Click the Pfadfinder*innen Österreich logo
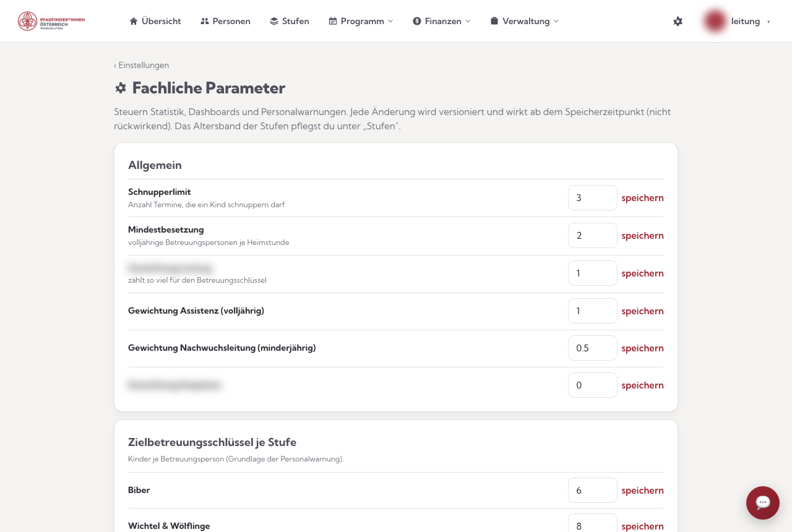Image resolution: width=792 pixels, height=532 pixels. click(x=51, y=21)
